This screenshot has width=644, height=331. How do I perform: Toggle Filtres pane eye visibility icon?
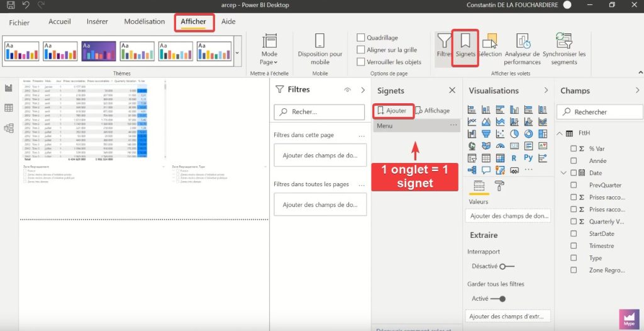coord(347,90)
